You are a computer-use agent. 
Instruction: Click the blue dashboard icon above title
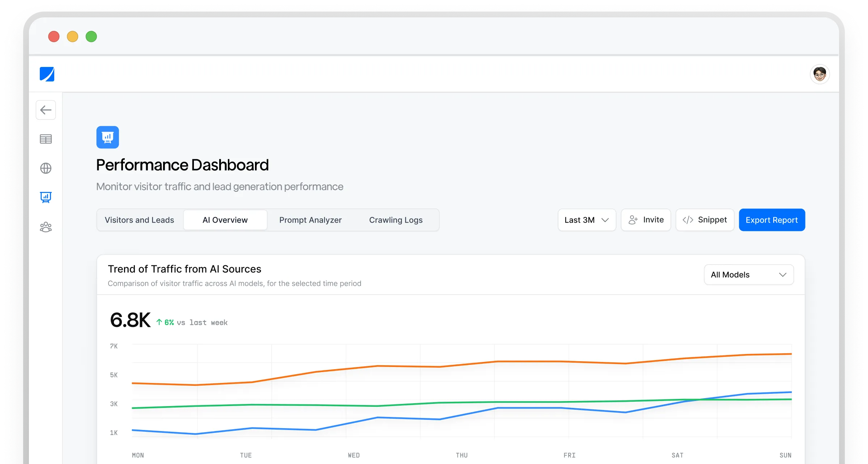click(x=108, y=137)
